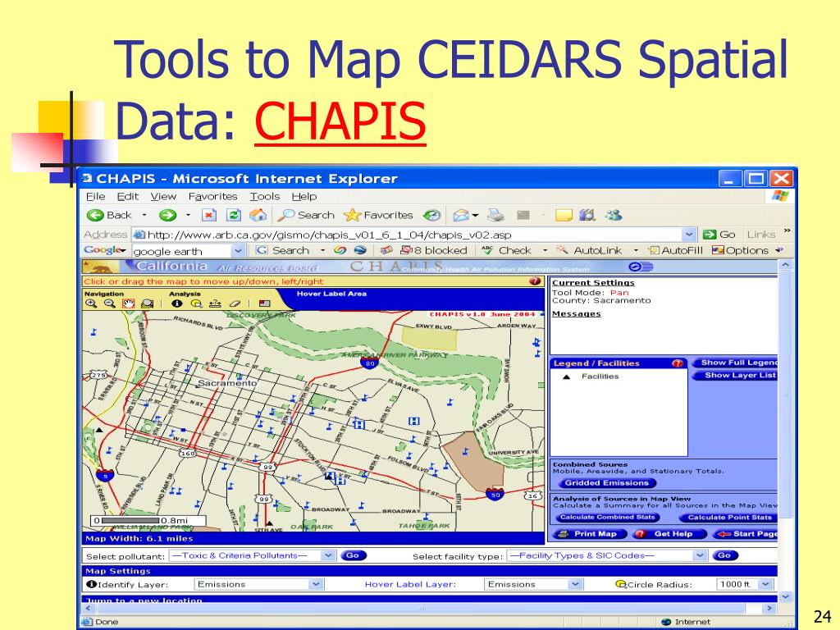Click Google toolbar AutoFill

(675, 250)
